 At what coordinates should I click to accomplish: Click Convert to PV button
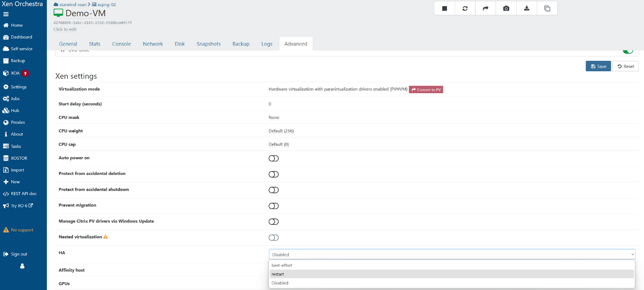426,89
